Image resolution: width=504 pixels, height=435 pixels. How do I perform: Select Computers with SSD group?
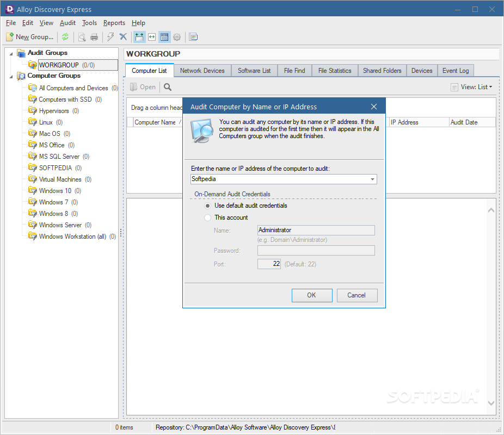(65, 100)
